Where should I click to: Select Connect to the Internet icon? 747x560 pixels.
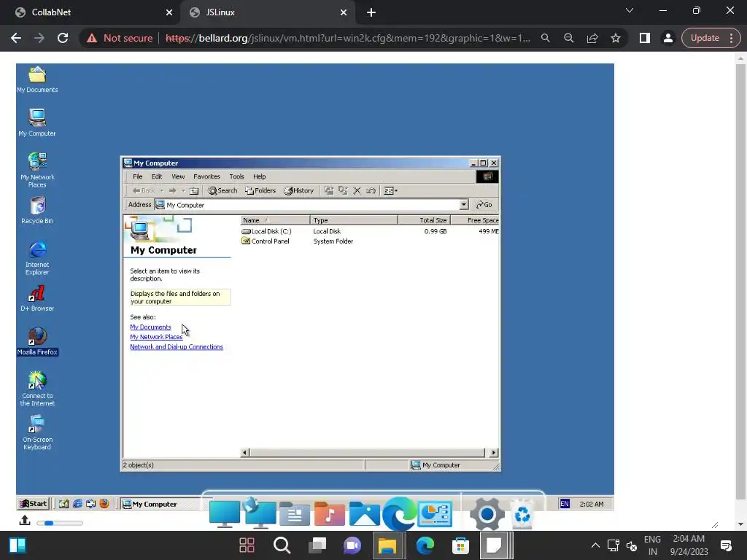click(37, 389)
